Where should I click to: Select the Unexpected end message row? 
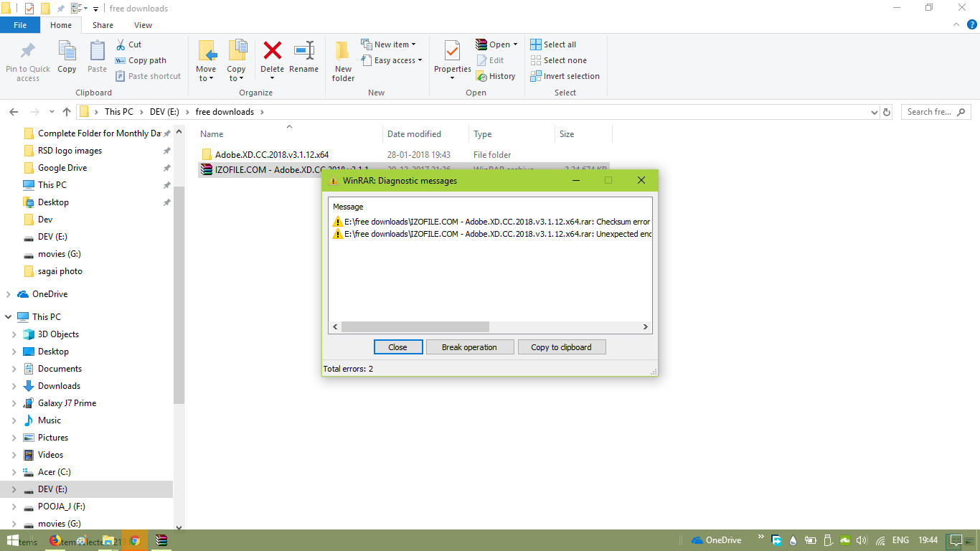pyautogui.click(x=491, y=234)
